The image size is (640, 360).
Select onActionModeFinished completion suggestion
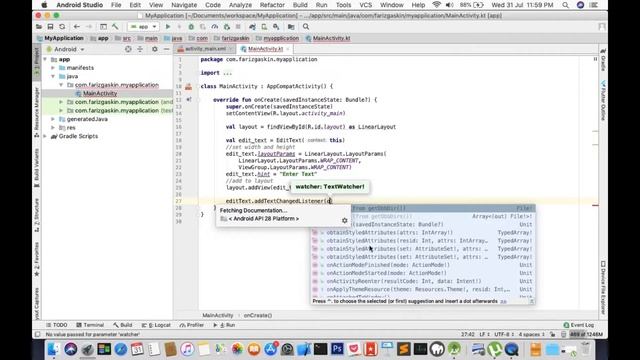pos(422,265)
